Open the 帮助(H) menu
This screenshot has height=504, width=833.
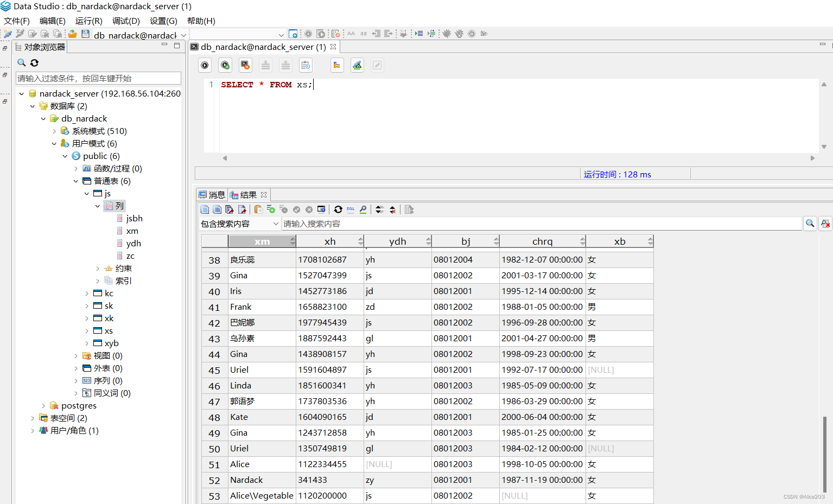point(201,21)
